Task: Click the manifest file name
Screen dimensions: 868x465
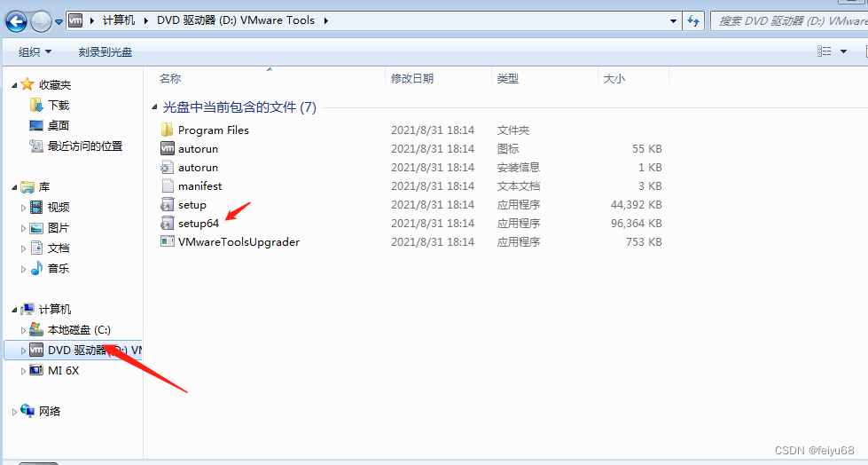Action: (199, 186)
